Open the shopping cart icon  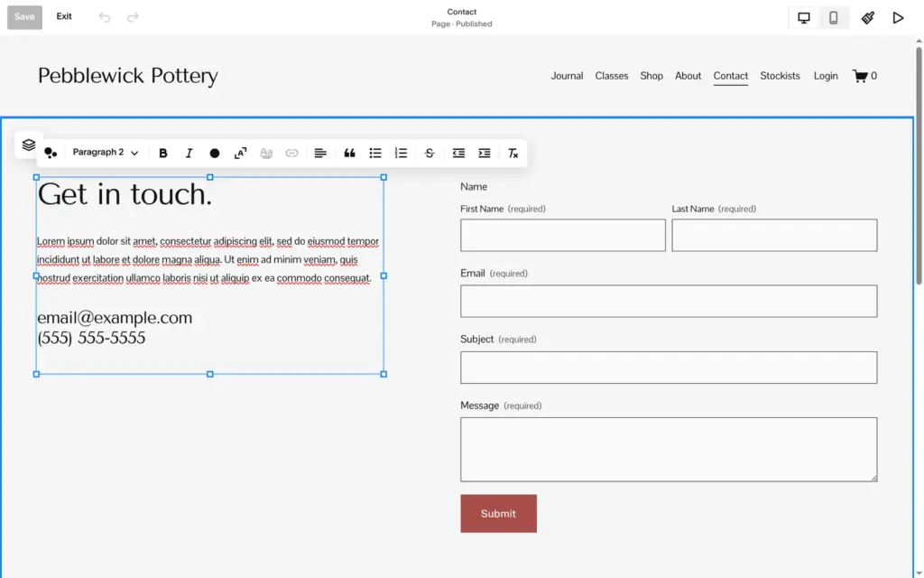click(x=864, y=76)
